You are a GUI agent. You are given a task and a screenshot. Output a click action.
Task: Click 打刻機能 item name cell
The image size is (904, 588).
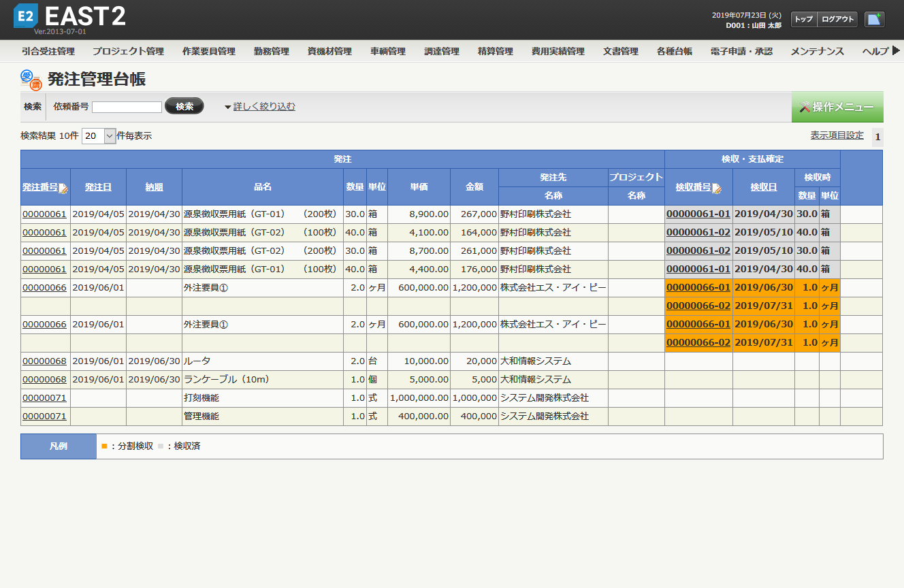pos(263,397)
